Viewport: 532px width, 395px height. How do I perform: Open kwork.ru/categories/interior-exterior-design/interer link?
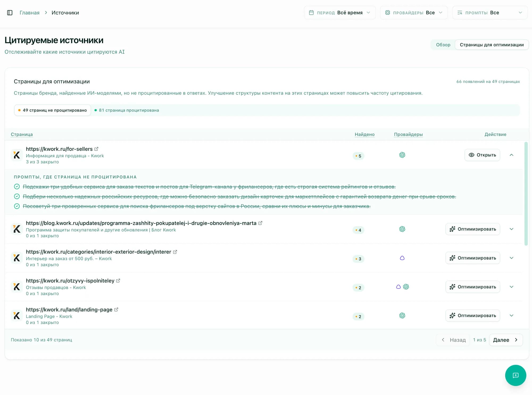click(x=98, y=252)
